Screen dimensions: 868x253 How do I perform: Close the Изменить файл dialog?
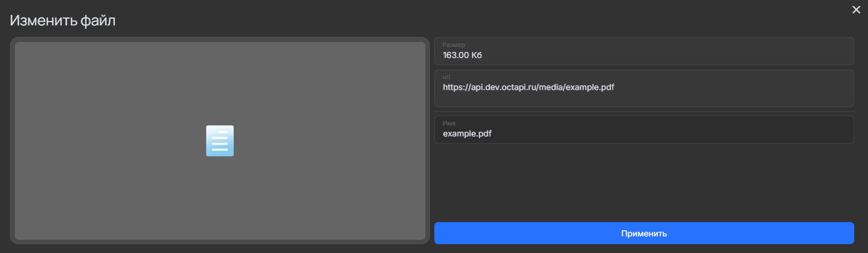856,10
